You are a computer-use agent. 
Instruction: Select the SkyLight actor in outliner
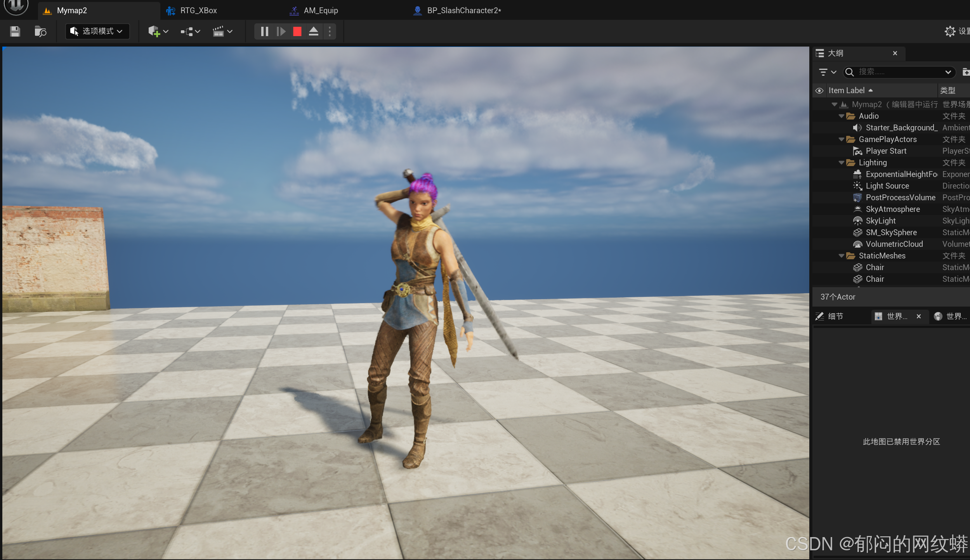tap(880, 221)
